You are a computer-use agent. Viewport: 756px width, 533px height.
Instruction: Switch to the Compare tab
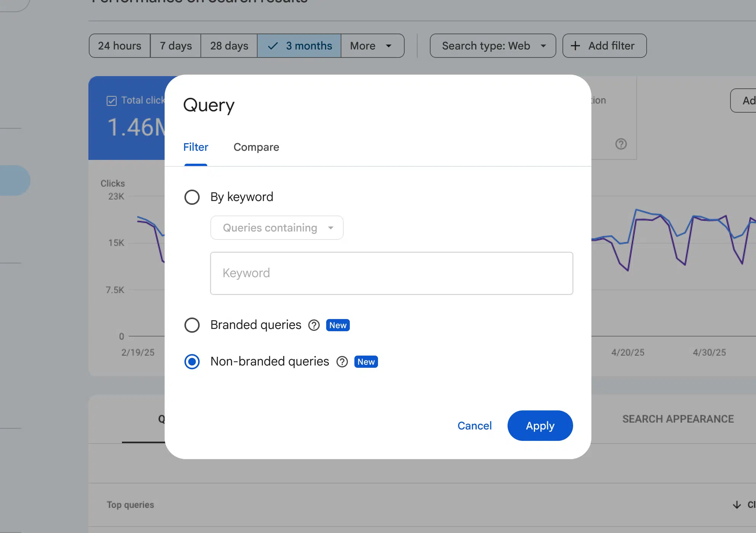(x=256, y=147)
